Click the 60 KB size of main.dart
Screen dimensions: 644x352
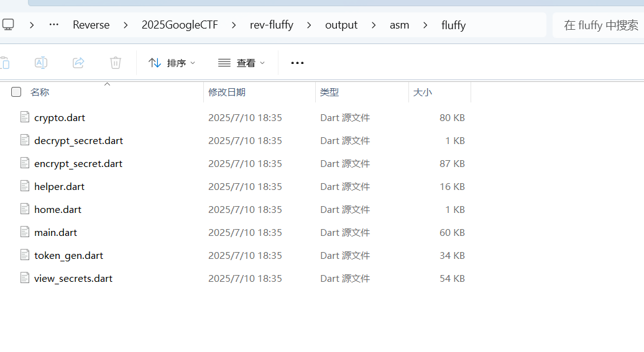452,233
